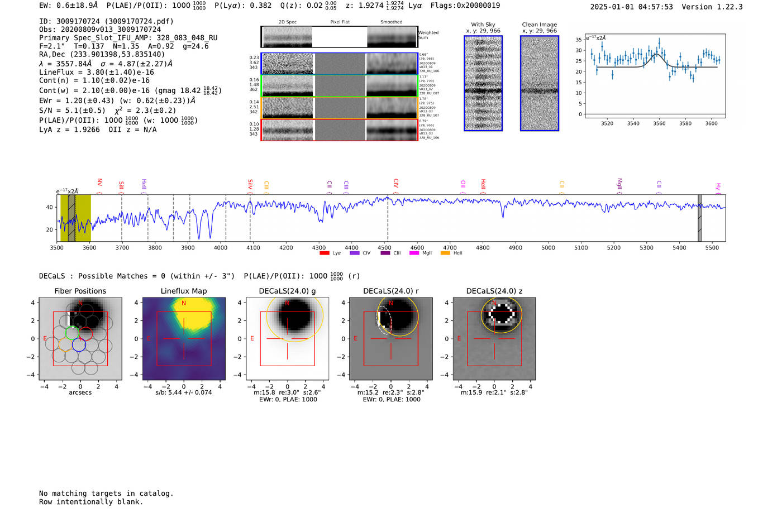
Task: Click the 2025-01-01 04:57:53 timestamp
Action: click(632, 7)
